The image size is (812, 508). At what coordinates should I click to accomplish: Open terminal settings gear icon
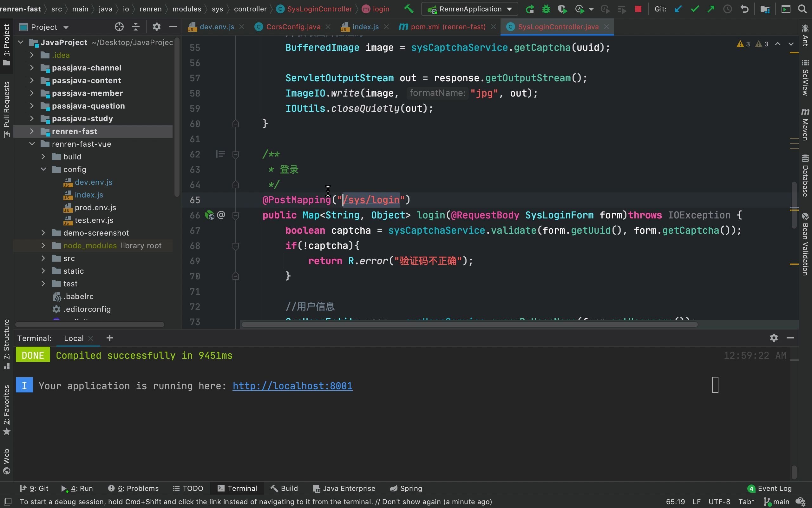(x=774, y=338)
